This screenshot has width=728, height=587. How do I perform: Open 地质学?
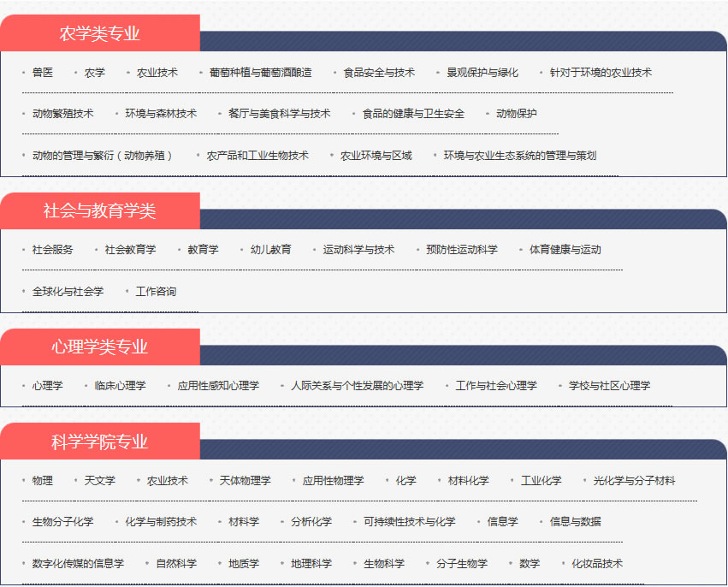(x=244, y=564)
